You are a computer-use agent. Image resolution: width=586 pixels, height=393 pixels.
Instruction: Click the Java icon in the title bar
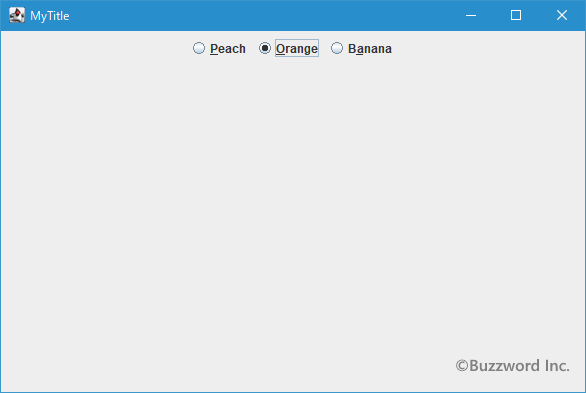17,15
